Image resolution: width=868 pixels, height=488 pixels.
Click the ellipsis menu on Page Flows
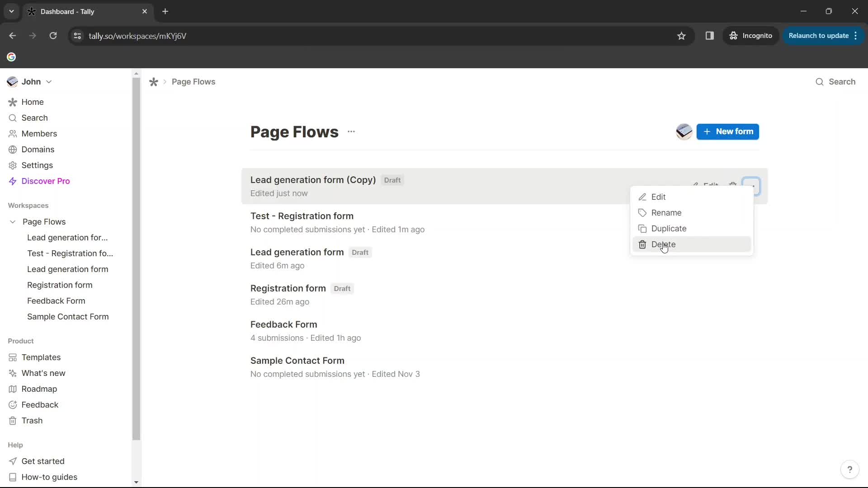coord(352,131)
